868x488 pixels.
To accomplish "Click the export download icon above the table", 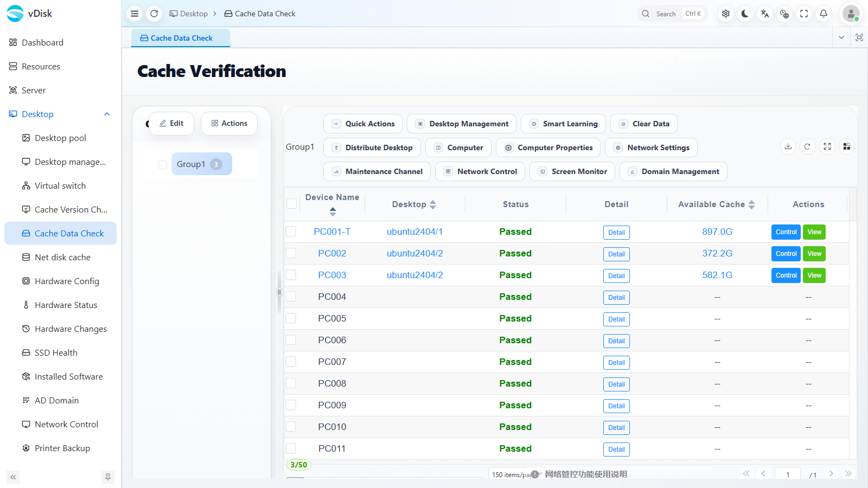I will click(x=788, y=146).
